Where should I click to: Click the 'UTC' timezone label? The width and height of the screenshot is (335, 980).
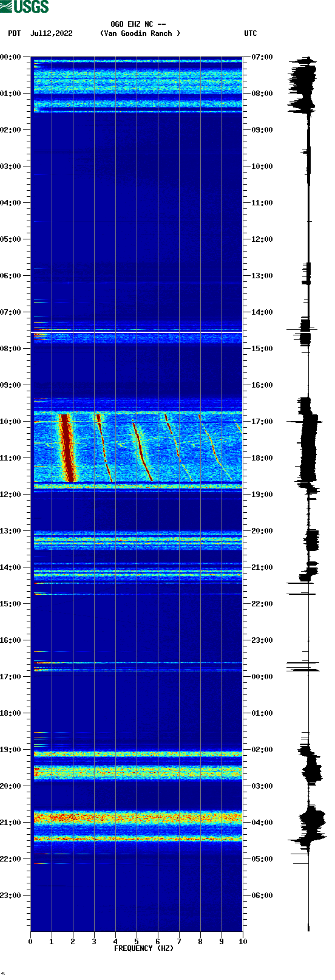251,33
